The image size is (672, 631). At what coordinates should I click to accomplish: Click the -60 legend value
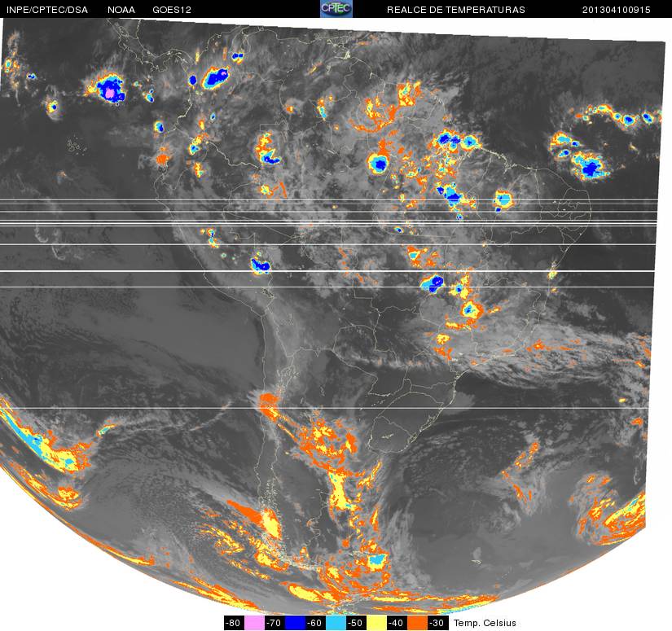coord(315,622)
